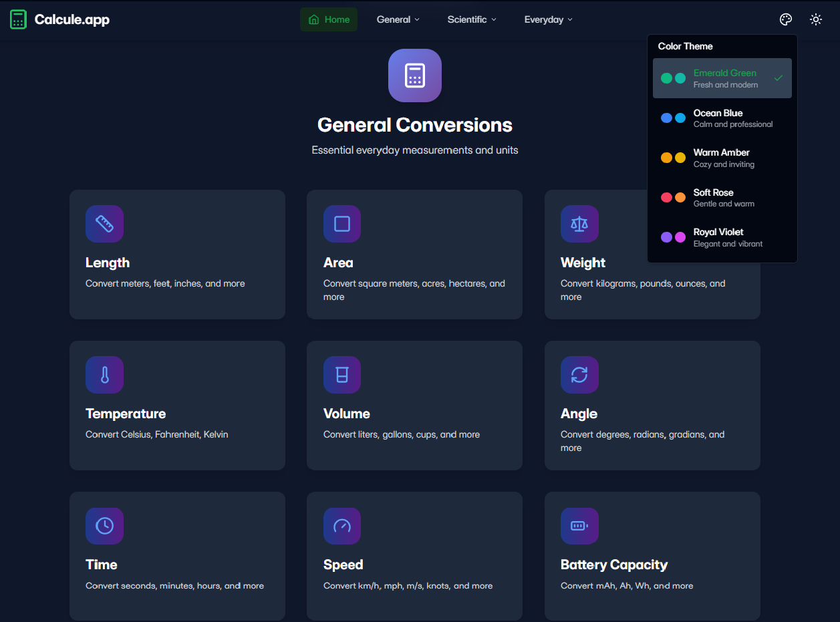
Task: Open the Area conversion card title
Action: click(x=338, y=263)
